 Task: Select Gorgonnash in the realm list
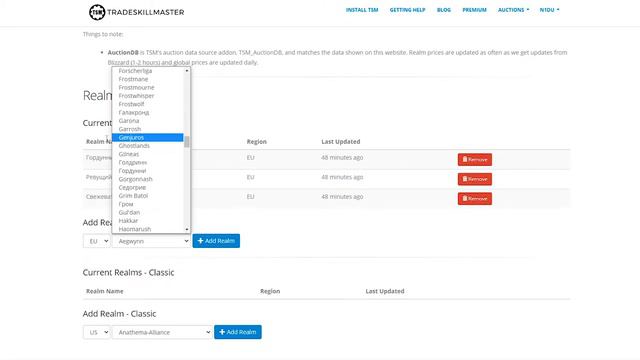[147, 179]
